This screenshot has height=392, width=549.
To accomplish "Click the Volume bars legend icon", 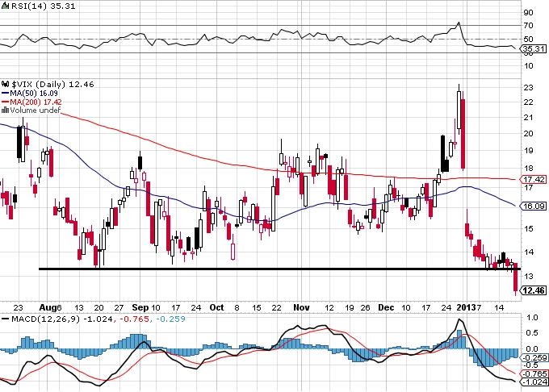I will [5, 110].
